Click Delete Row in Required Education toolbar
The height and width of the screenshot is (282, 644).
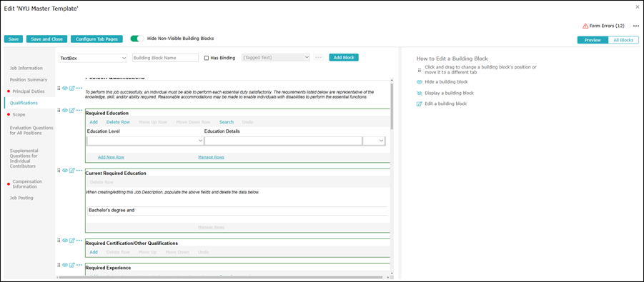pyautogui.click(x=118, y=122)
